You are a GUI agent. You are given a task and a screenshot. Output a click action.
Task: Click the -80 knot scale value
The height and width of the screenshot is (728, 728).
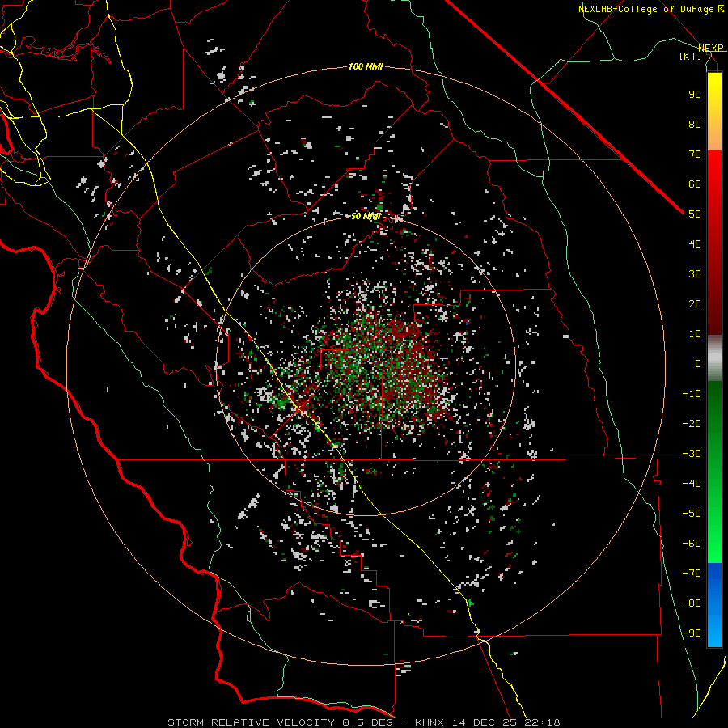pyautogui.click(x=692, y=603)
